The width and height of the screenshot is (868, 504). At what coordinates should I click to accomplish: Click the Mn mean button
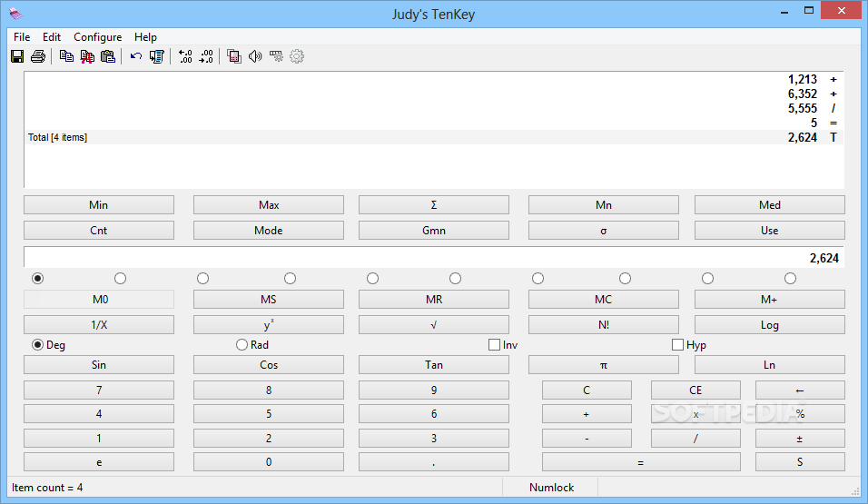604,205
